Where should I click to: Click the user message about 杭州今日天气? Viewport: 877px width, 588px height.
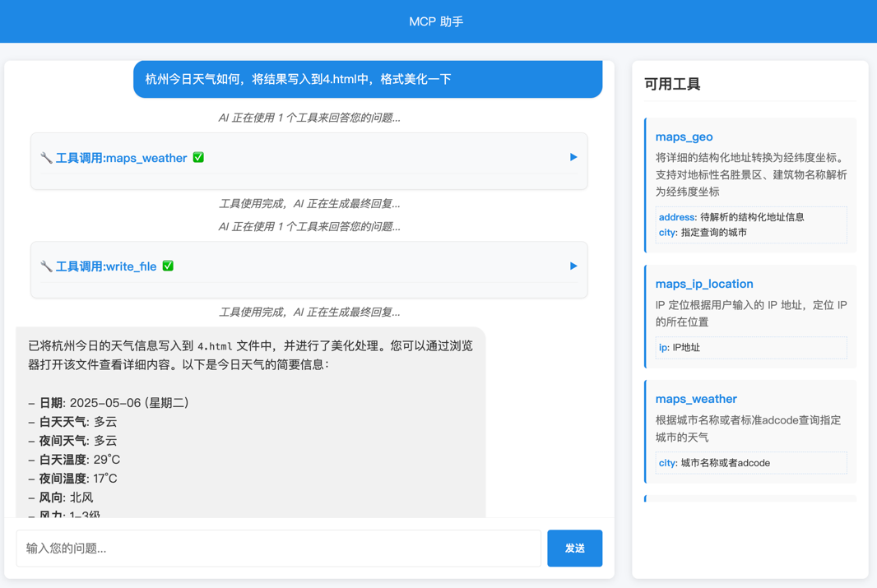click(x=368, y=80)
